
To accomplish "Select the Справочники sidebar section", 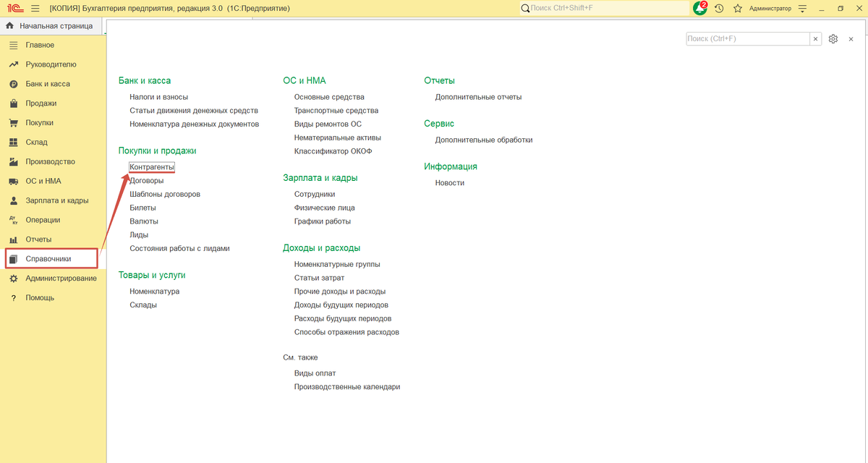I will (51, 259).
